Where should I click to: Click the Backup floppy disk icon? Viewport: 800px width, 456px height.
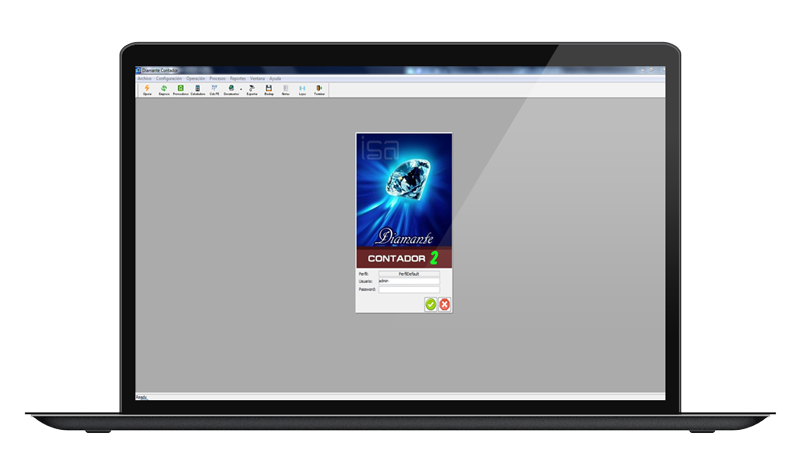(269, 90)
